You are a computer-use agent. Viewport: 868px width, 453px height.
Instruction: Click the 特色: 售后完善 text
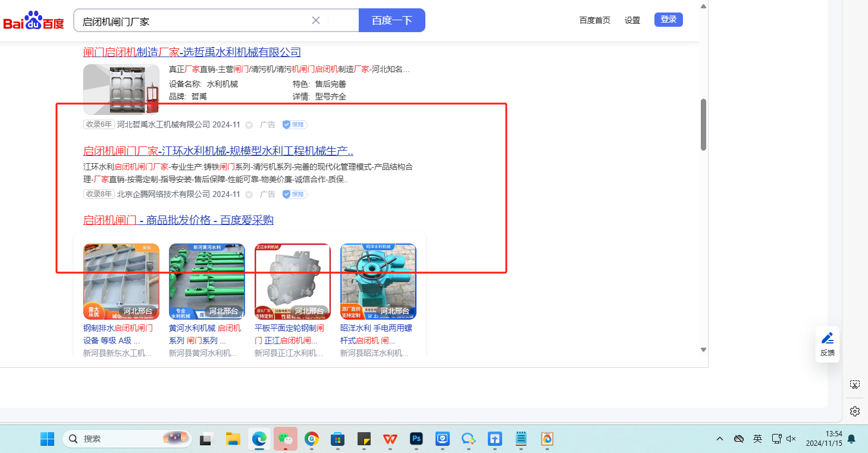pyautogui.click(x=319, y=85)
